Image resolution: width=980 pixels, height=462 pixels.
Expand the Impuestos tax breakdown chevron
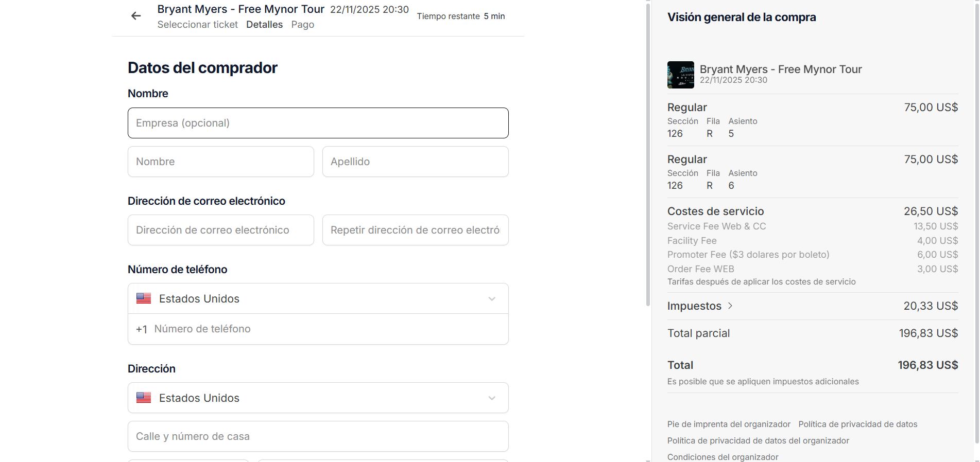pyautogui.click(x=730, y=306)
